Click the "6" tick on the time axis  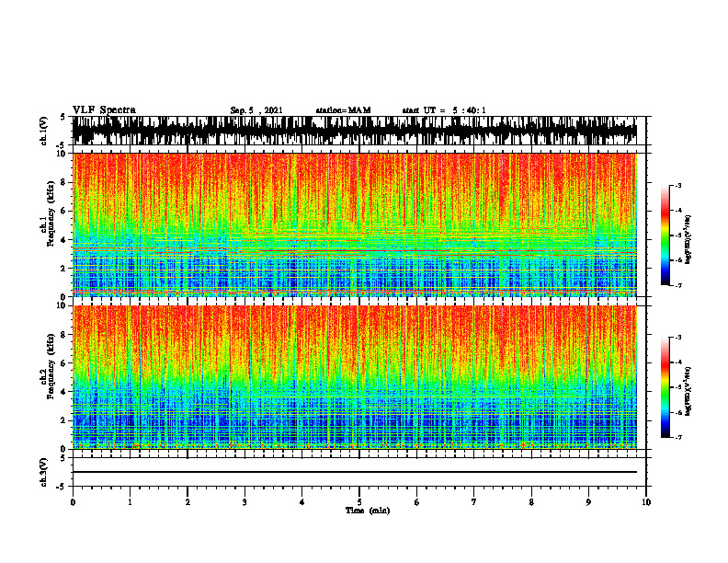pyautogui.click(x=417, y=502)
